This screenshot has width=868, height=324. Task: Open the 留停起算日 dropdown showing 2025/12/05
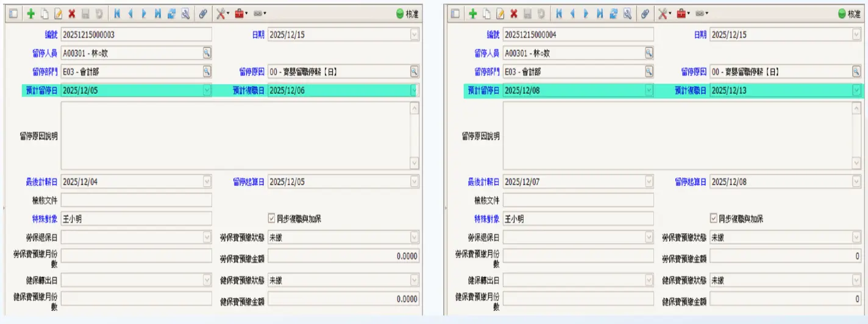[x=414, y=181]
